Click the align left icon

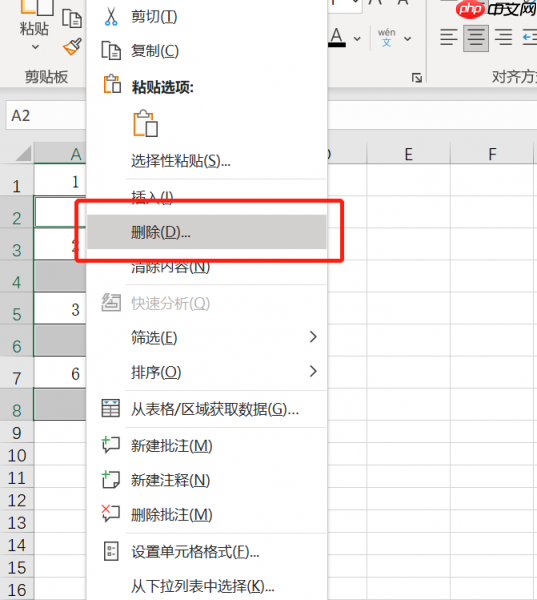click(449, 38)
